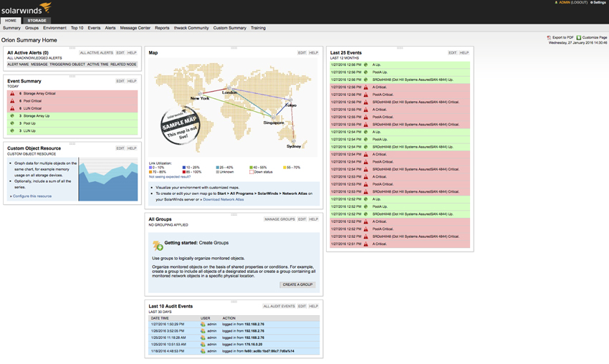Click the Singapore node on the map
This screenshot has width=609, height=364.
(274, 118)
